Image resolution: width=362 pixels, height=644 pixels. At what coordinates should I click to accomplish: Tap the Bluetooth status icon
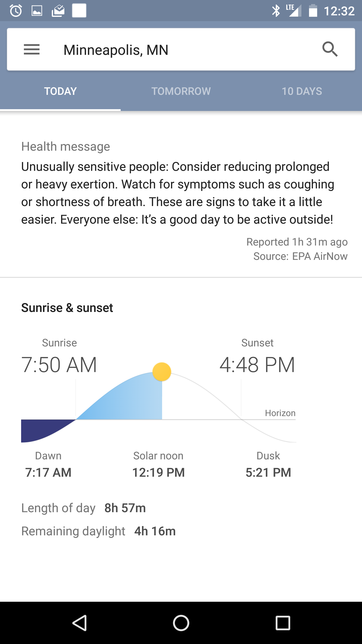click(276, 11)
